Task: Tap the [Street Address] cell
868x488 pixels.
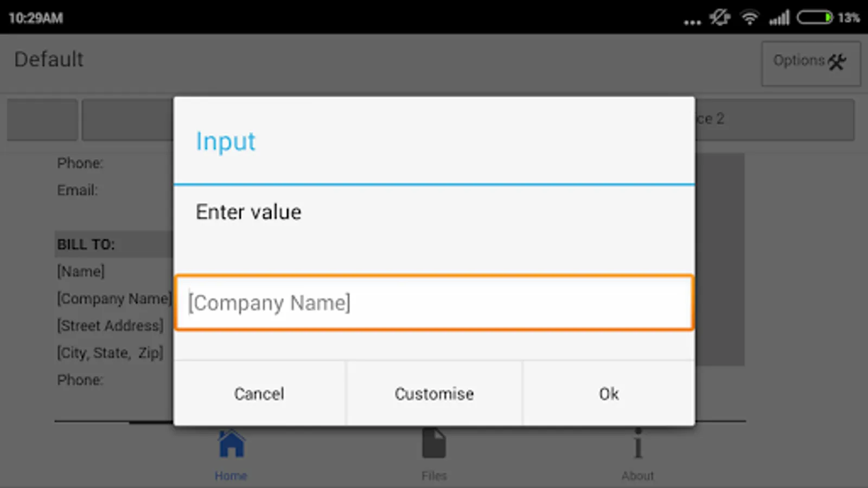Action: click(x=110, y=326)
